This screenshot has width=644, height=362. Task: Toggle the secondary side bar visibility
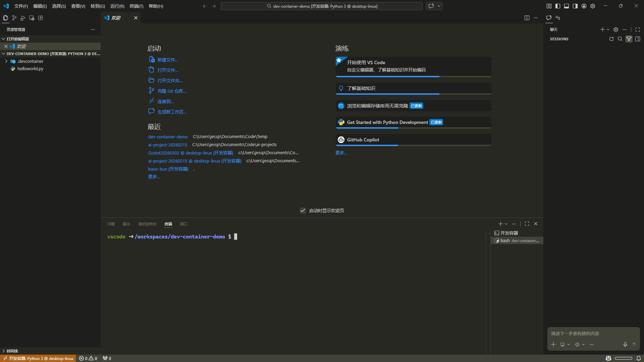click(575, 6)
